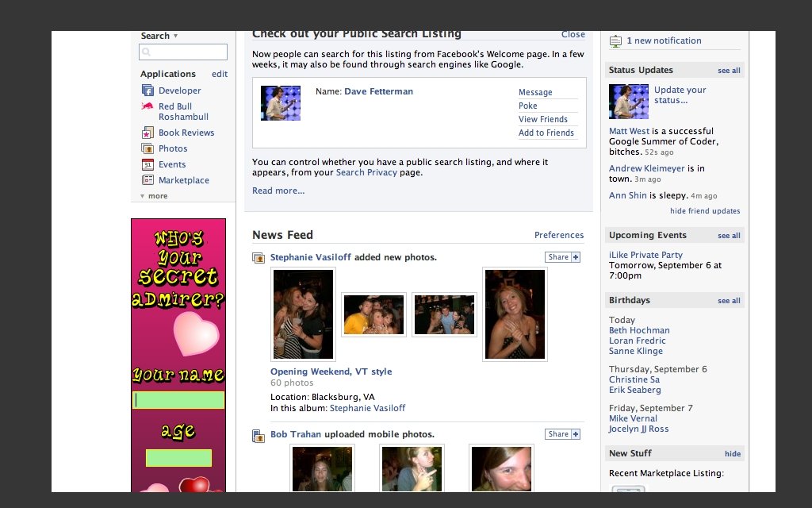Click Add to Friends in the listing
The height and width of the screenshot is (508, 812).
pyautogui.click(x=546, y=133)
